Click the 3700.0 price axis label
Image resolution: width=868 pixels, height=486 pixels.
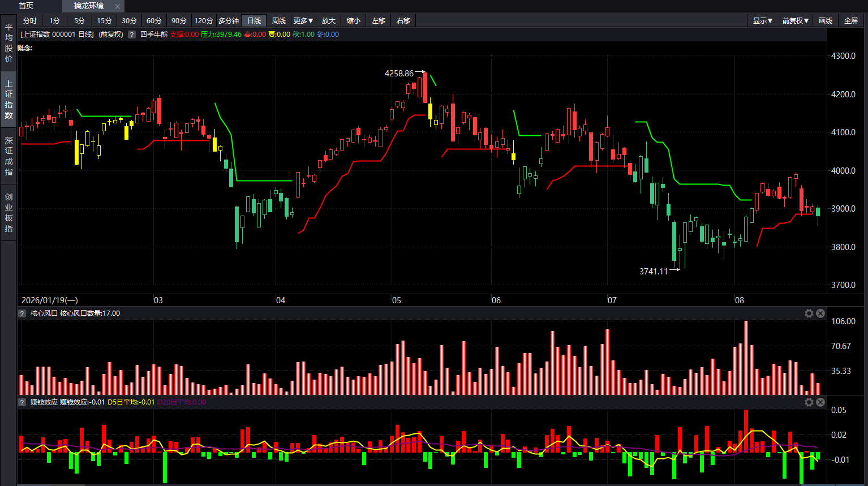[x=843, y=285]
